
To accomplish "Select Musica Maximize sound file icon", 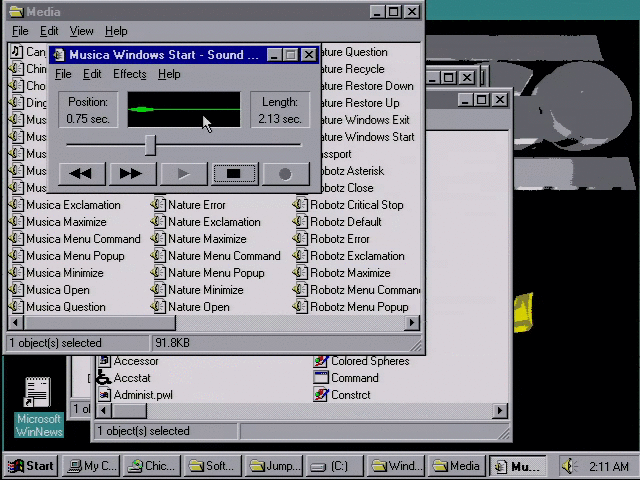I will [16, 222].
